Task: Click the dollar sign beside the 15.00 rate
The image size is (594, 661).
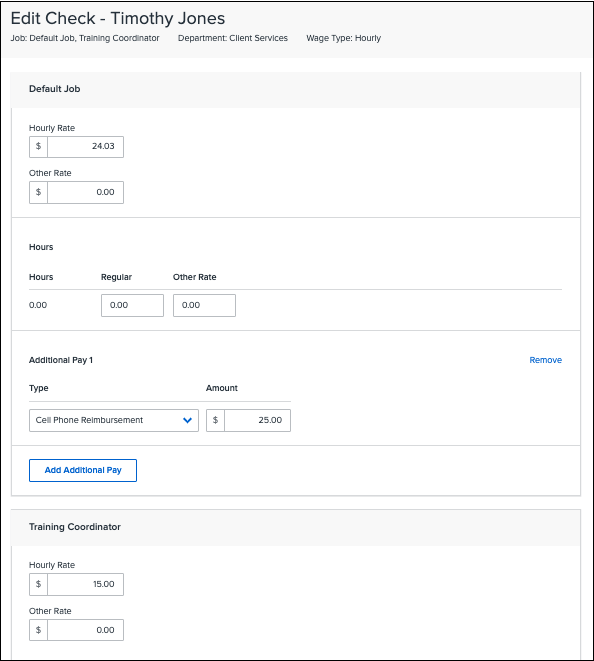Action: [x=38, y=584]
